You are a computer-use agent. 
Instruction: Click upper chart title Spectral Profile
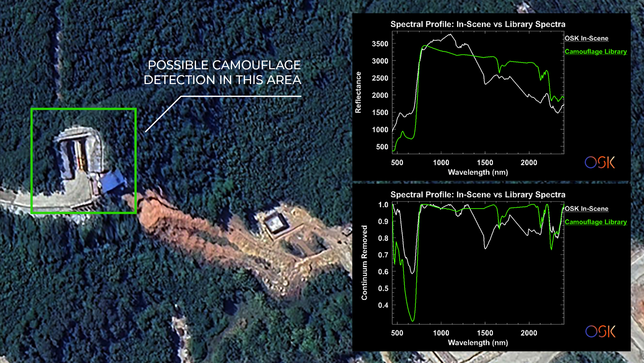[478, 24]
